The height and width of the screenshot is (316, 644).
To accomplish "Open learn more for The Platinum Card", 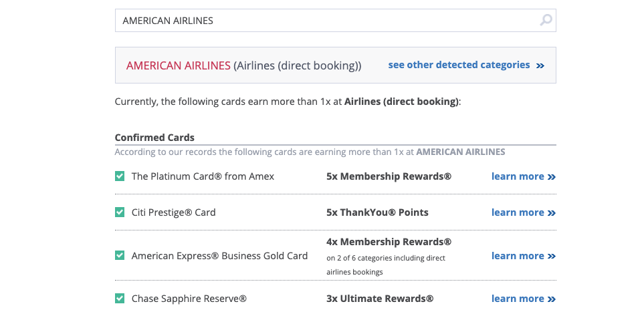I will 518,176.
